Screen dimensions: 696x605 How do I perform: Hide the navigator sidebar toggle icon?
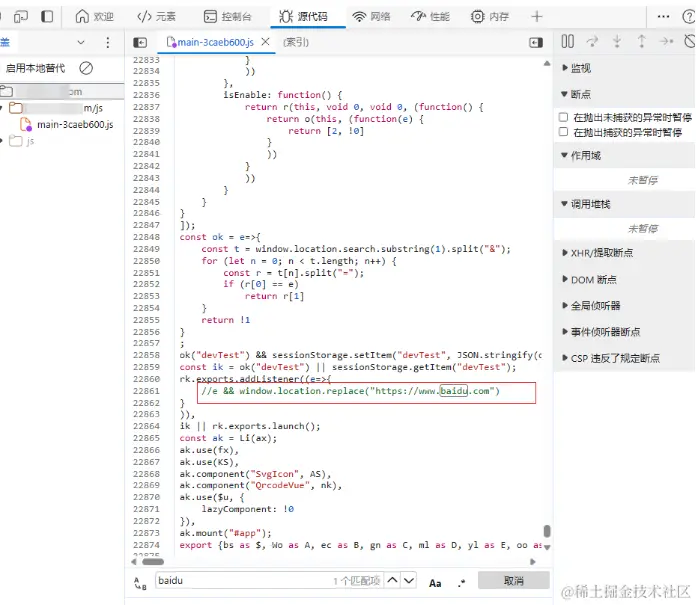click(x=140, y=43)
